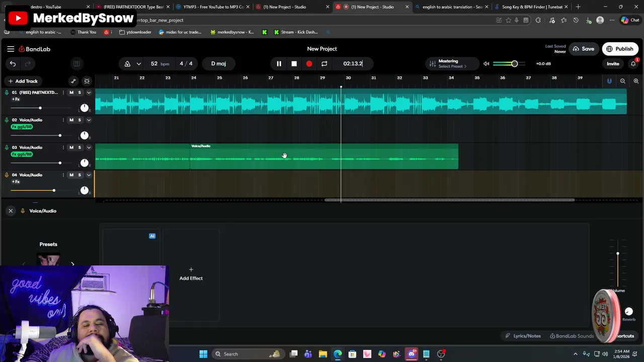Screen dimensions: 644x362
Task: Publish the project
Action: pos(620,49)
